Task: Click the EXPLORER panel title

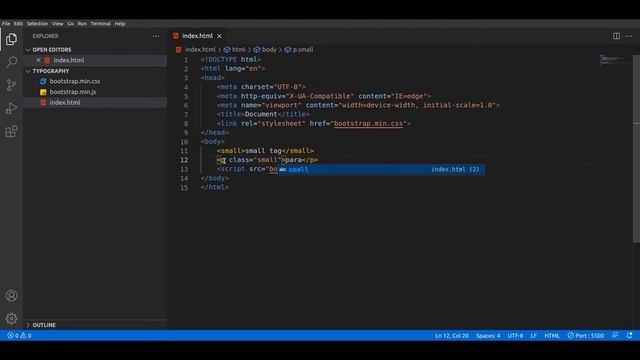Action: click(x=45, y=36)
